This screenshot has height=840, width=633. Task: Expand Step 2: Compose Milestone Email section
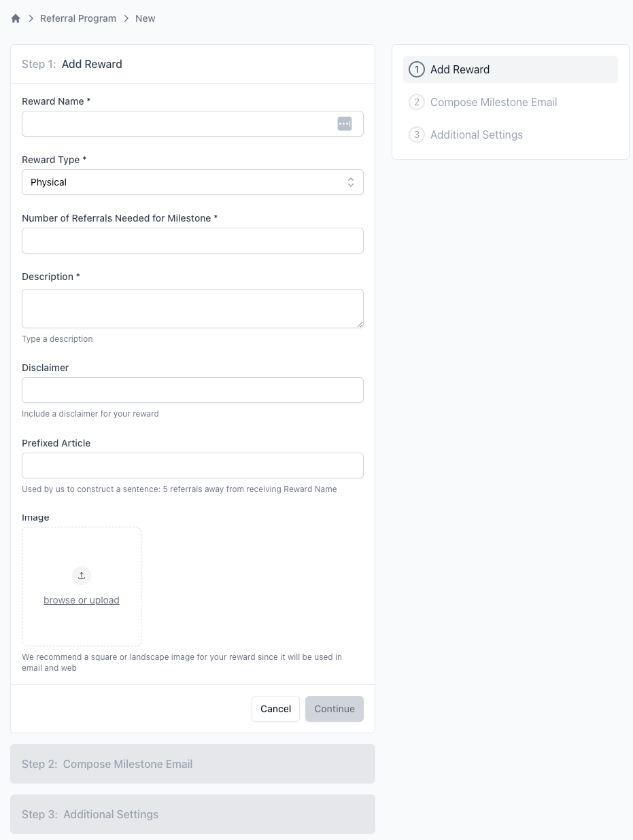pos(192,764)
